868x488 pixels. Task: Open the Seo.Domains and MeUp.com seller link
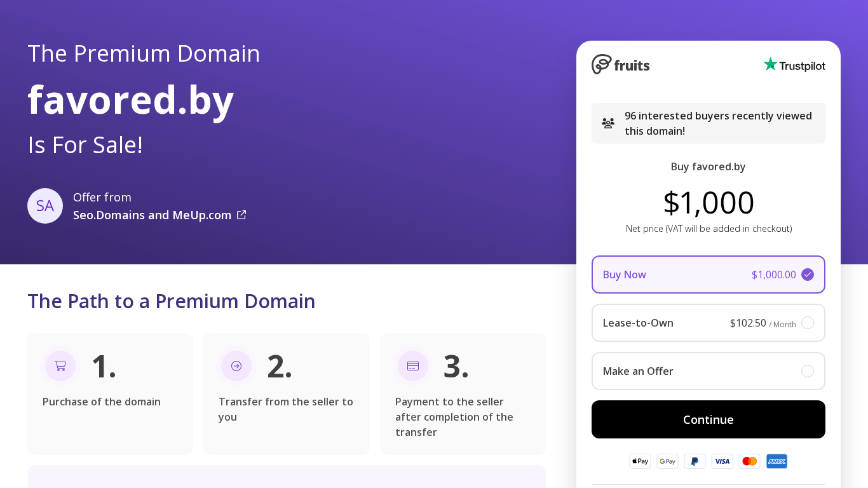(x=153, y=215)
